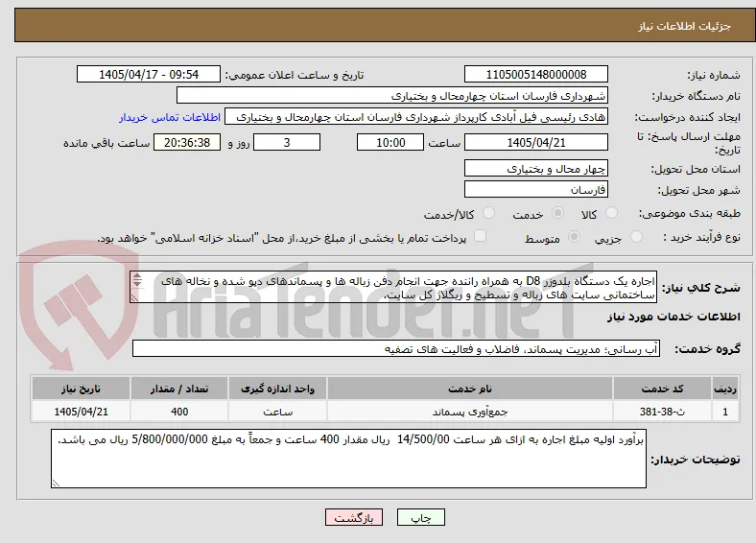Click the ساعت باقی مانده label
This screenshot has width=756, height=543.
(106, 143)
